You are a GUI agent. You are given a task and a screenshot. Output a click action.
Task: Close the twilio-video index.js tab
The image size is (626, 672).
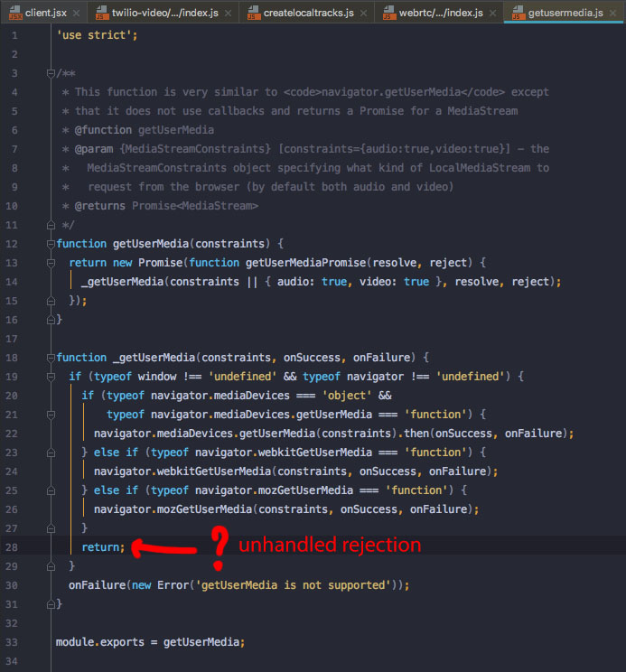click(229, 14)
